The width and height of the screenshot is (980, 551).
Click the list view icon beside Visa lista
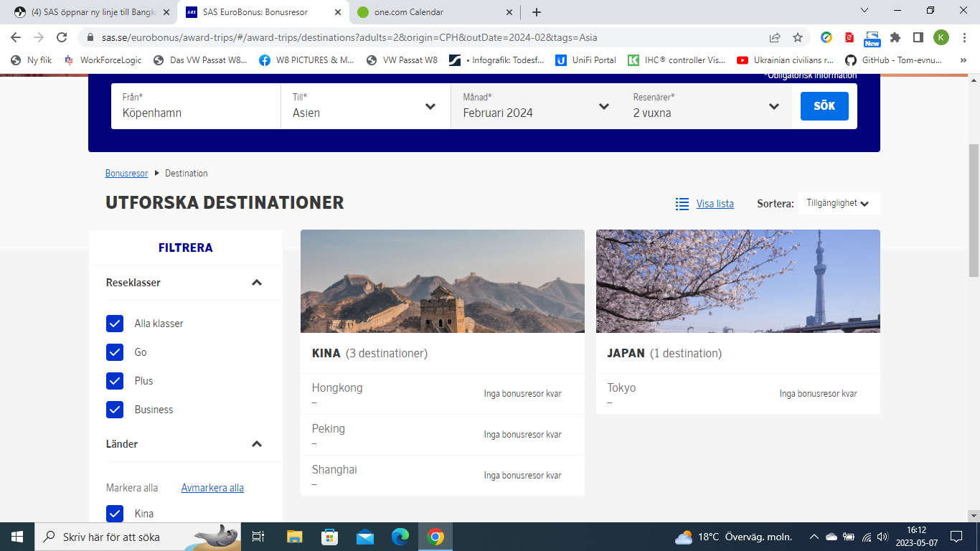[x=682, y=204]
